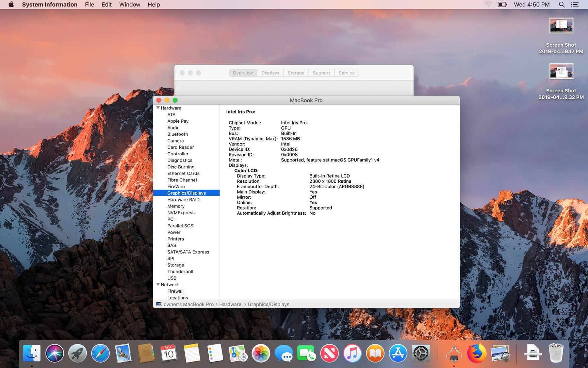Select Memory in the sidebar
588x368 pixels.
click(176, 206)
